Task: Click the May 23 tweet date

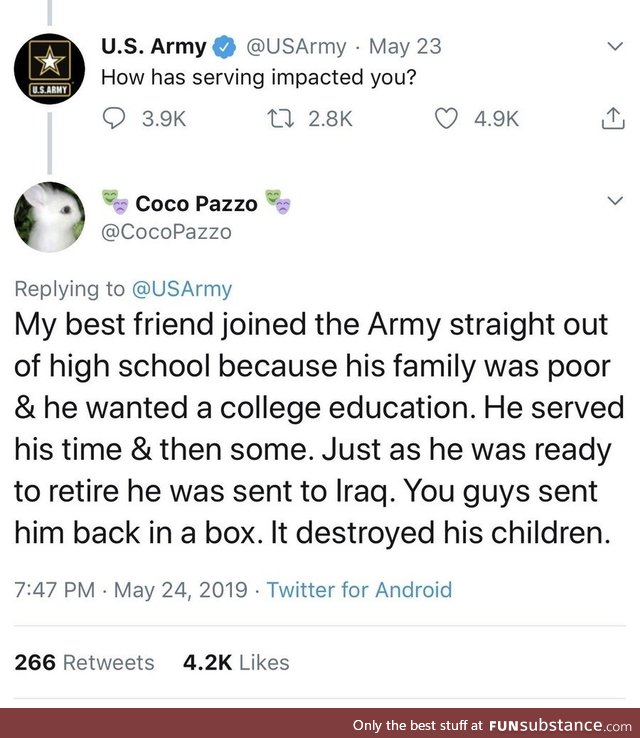Action: click(405, 47)
